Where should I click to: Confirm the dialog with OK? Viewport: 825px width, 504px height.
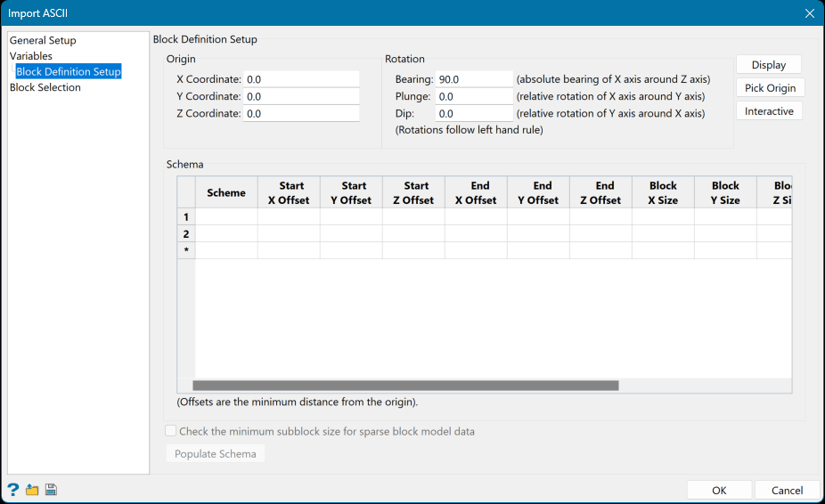point(719,491)
